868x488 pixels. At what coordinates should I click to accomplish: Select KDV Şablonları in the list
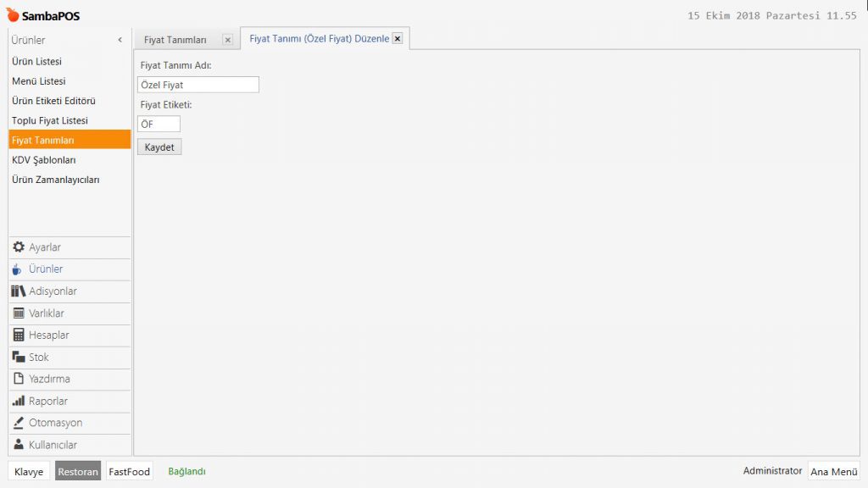[44, 160]
